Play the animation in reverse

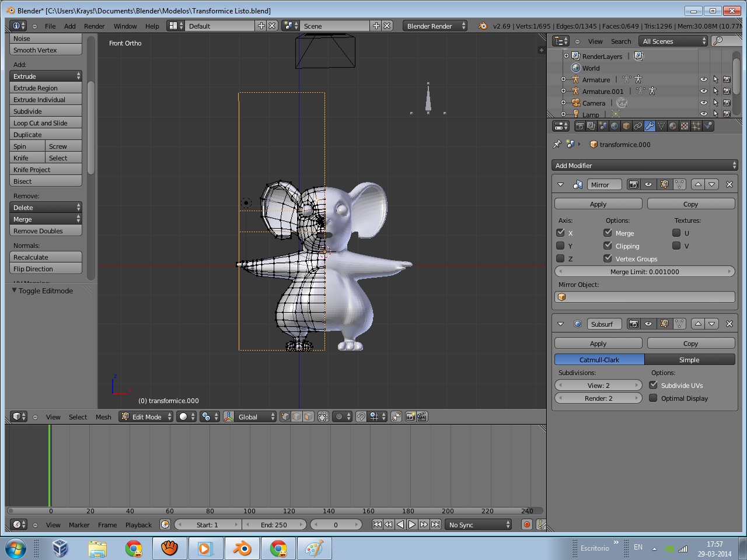point(400,524)
